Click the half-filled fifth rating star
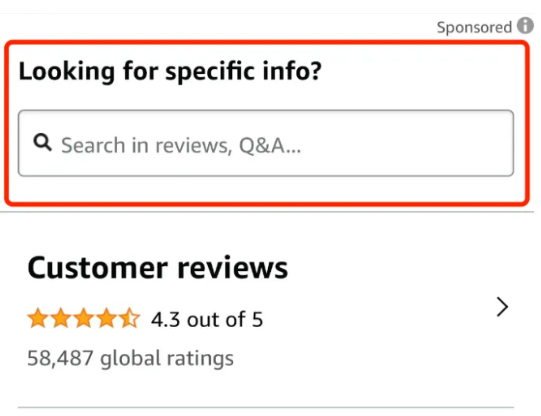541x416 pixels. [x=130, y=318]
